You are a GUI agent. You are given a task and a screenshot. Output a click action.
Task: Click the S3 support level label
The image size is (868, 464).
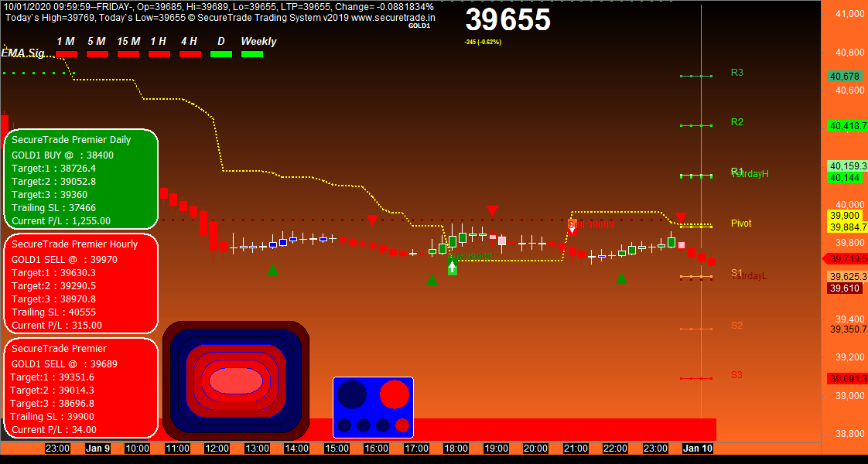pyautogui.click(x=736, y=374)
